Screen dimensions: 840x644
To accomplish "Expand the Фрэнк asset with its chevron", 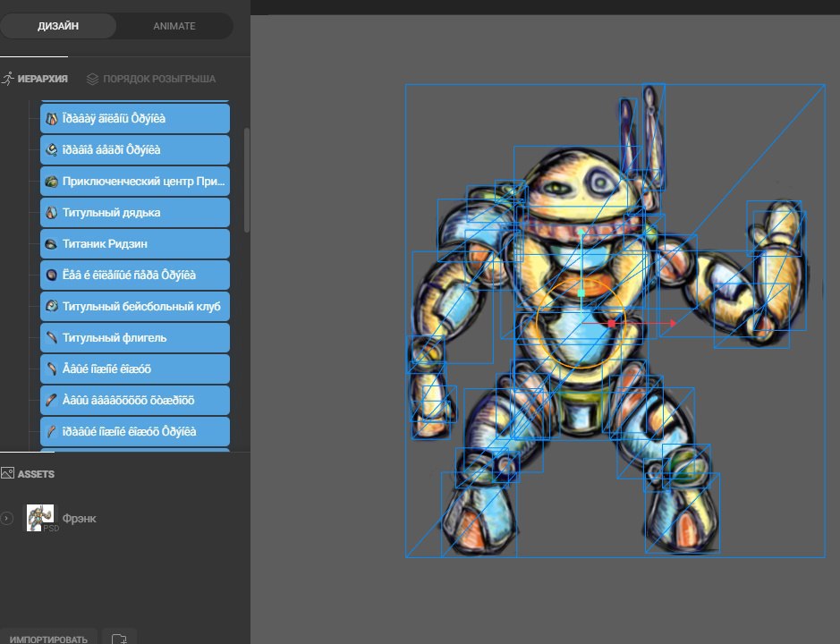I will point(6,518).
